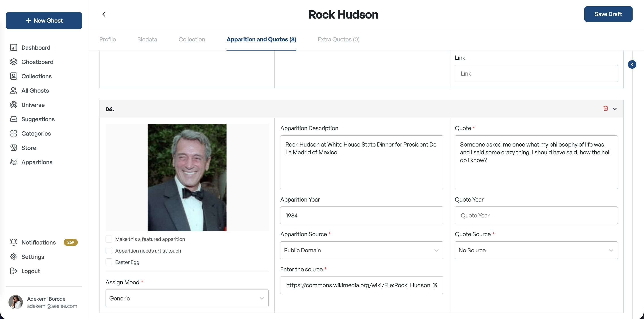Click into the Quote Year field
This screenshot has height=319, width=644.
pos(536,215)
